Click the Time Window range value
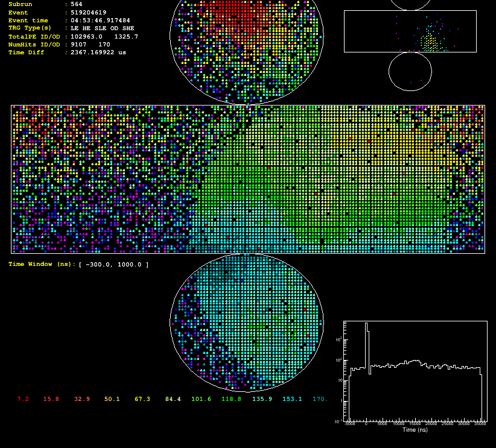The image size is (496, 448). coord(113,265)
